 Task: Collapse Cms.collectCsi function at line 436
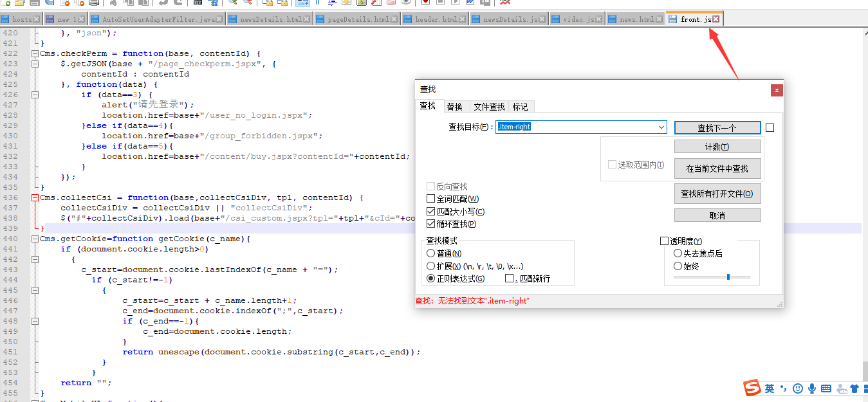click(35, 197)
